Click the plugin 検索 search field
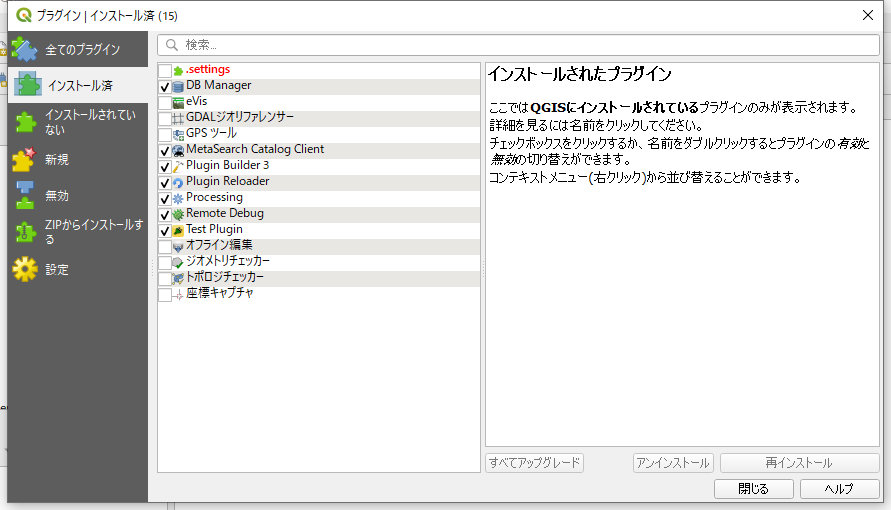 [520, 45]
